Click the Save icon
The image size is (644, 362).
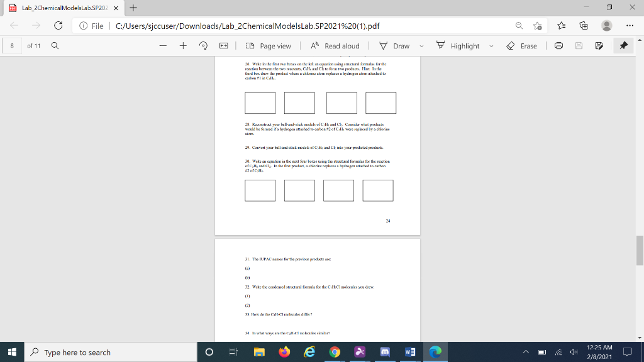(x=579, y=45)
